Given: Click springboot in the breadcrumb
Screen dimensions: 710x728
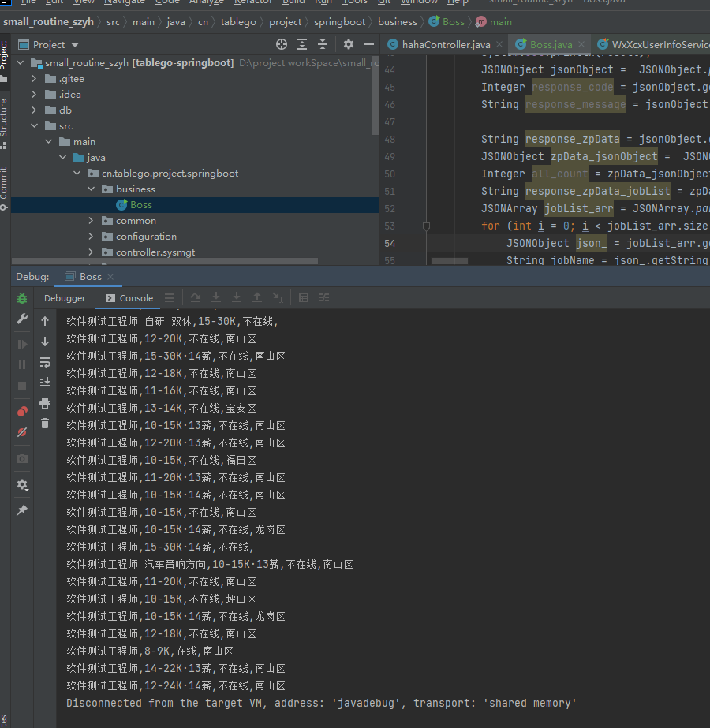Looking at the screenshot, I should pyautogui.click(x=339, y=22).
